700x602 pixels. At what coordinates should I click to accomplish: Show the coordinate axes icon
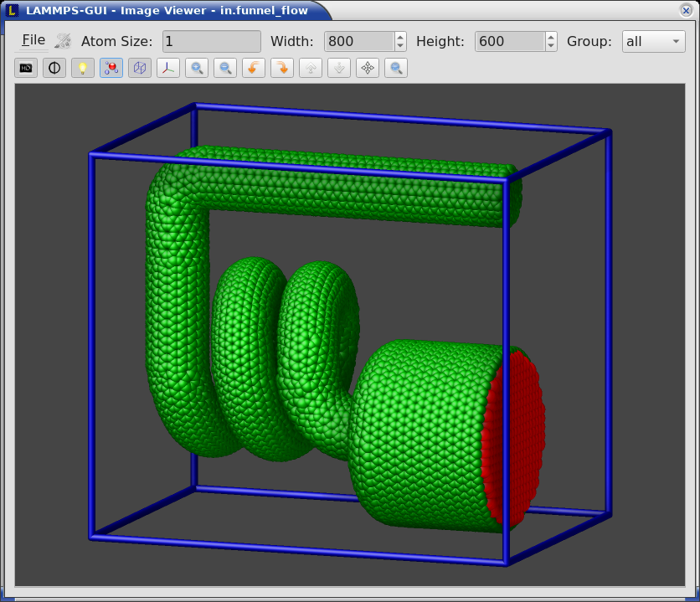pos(168,69)
